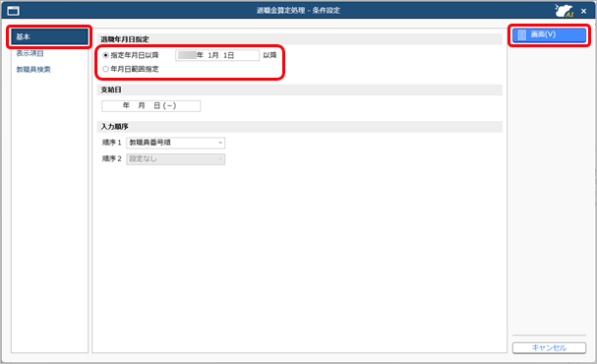Open the 順序 2 設定なし dropdown
This screenshot has height=364, width=597.
pos(175,159)
